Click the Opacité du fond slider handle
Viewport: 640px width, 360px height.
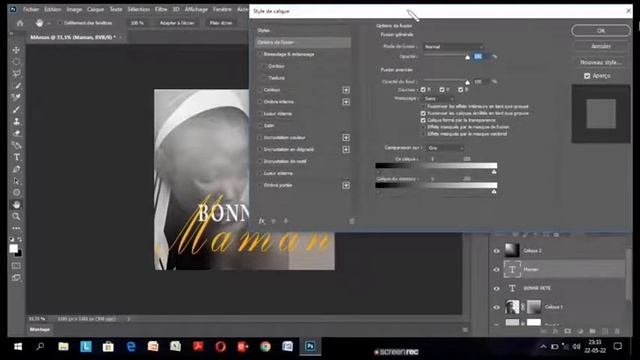coord(467,82)
